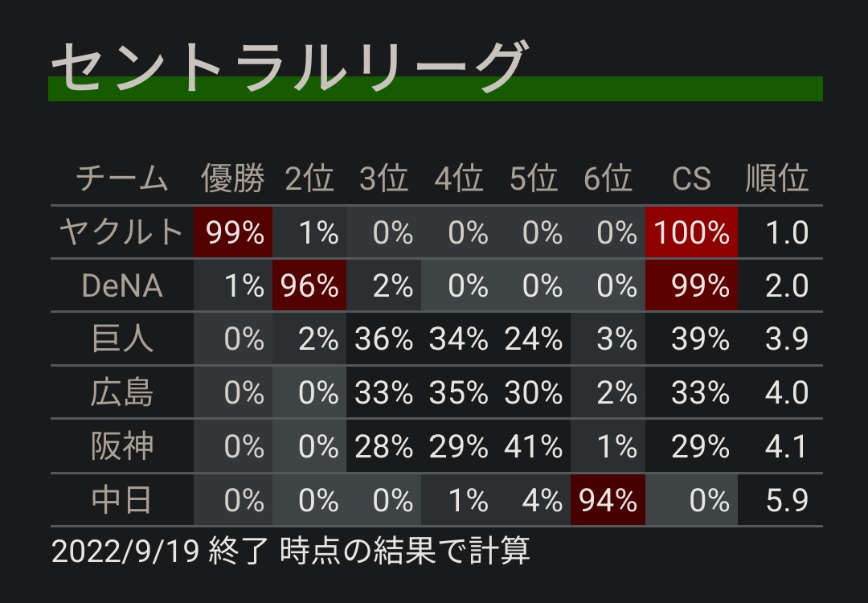Click ヤクルト's 100% CS cell

pyautogui.click(x=691, y=232)
